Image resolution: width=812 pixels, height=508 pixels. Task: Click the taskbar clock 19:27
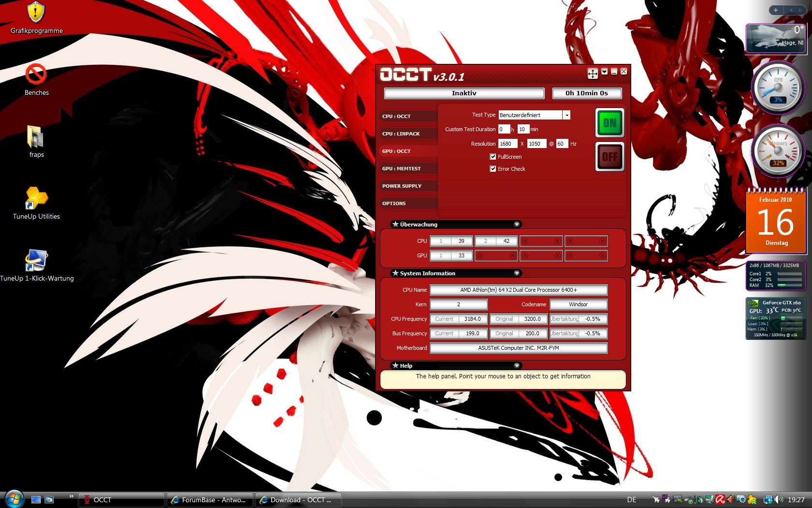[x=796, y=500]
